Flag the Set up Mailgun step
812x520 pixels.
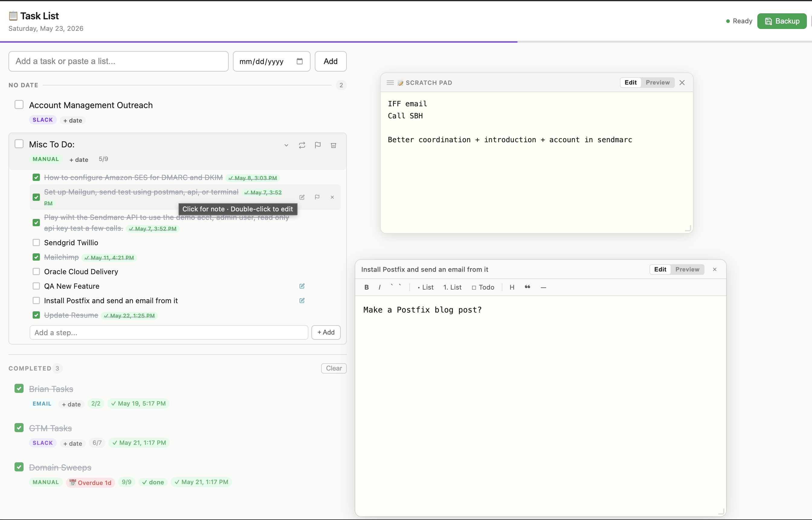coord(317,197)
